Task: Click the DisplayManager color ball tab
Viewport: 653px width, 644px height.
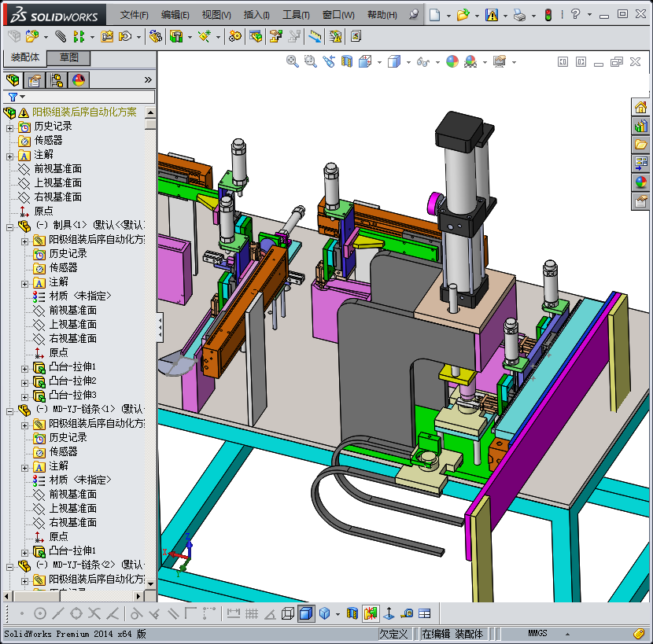Action: coord(79,79)
